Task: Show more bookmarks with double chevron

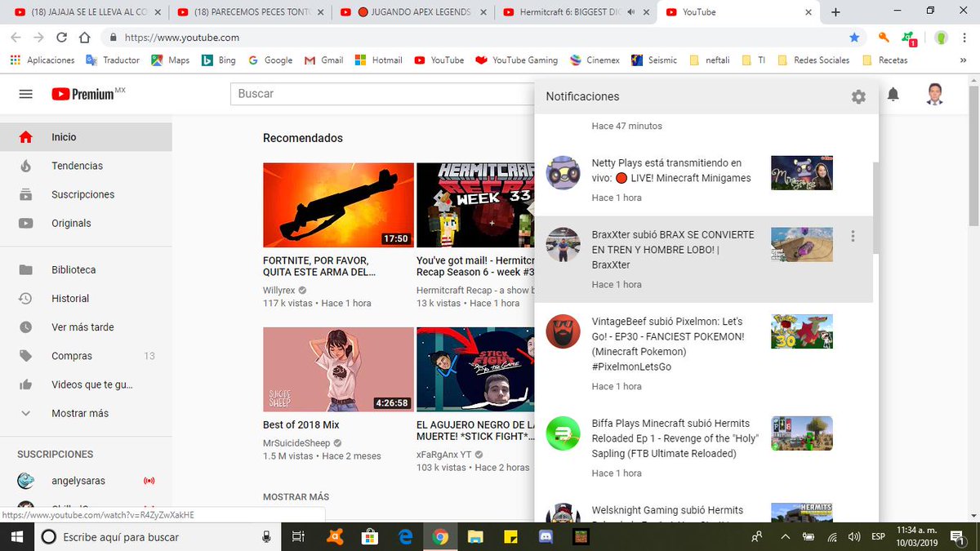Action: (964, 60)
